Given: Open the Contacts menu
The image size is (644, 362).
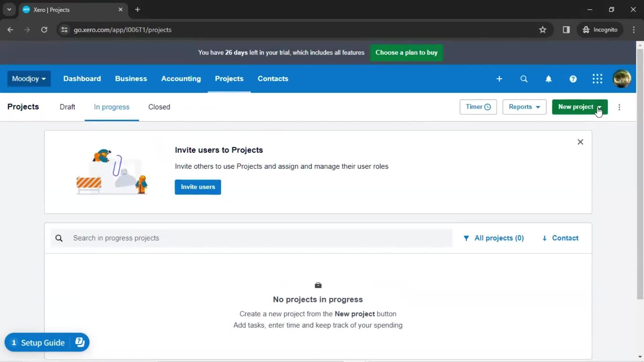Looking at the screenshot, I should tap(273, 79).
